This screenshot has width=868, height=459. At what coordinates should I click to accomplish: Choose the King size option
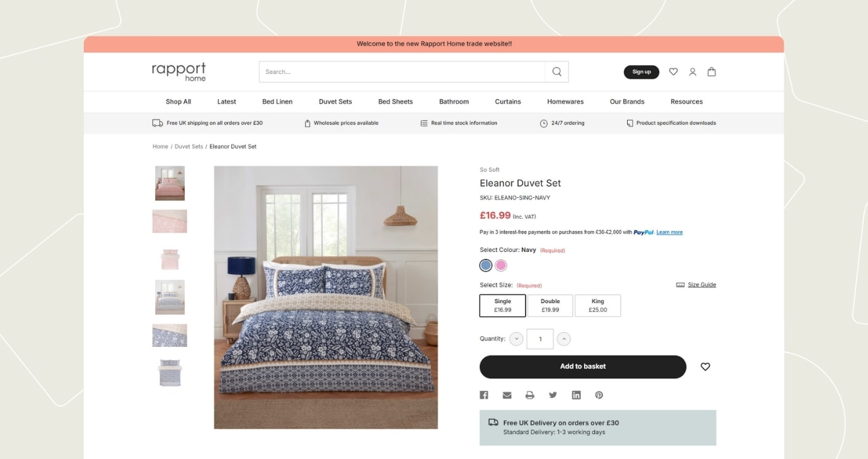click(x=598, y=306)
